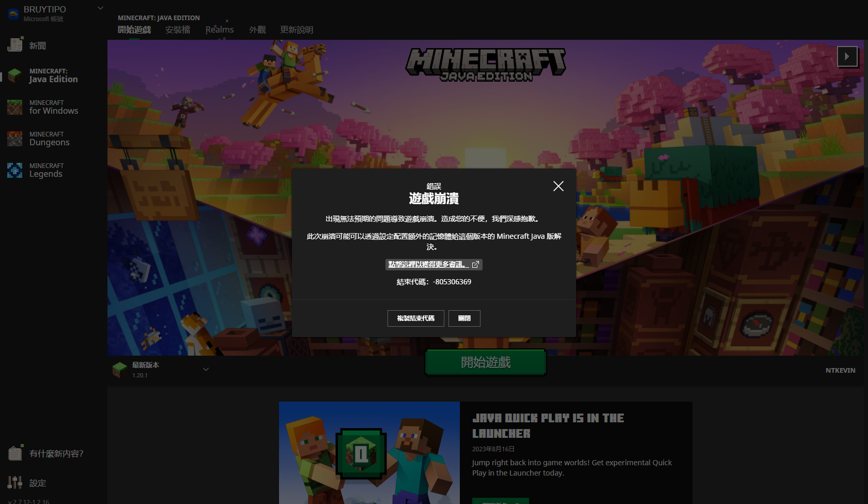Click the 遊戲崩潰 dialog title
The width and height of the screenshot is (868, 504).
click(434, 198)
